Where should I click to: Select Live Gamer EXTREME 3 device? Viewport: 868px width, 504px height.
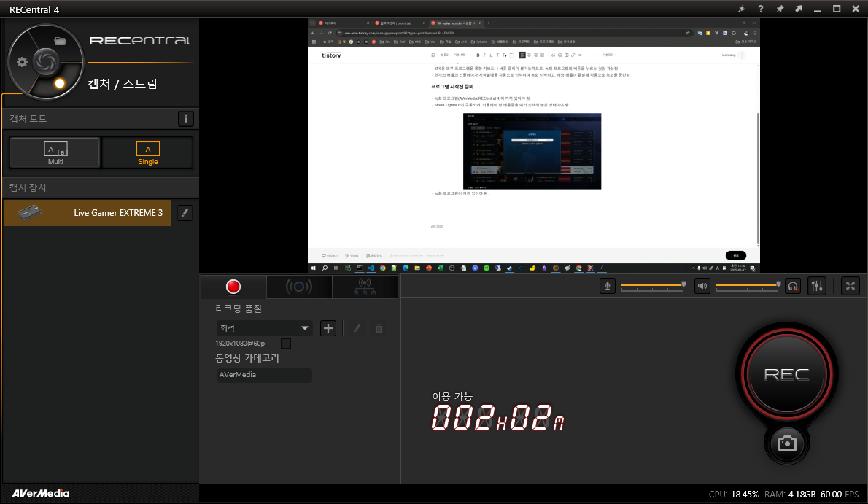click(88, 213)
